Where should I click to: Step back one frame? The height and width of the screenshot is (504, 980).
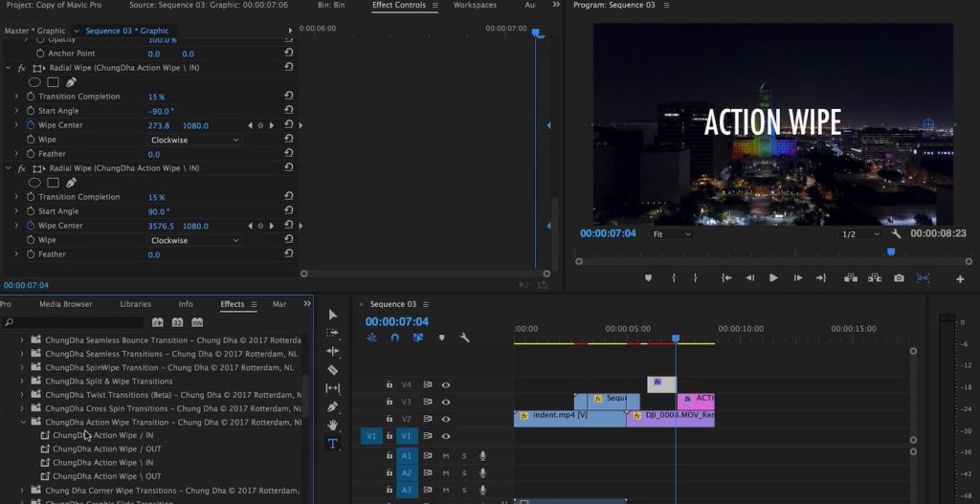[750, 278]
